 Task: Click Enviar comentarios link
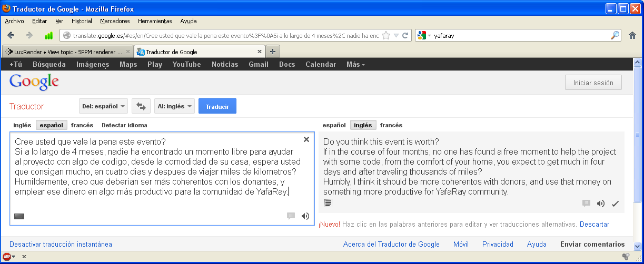(592, 244)
